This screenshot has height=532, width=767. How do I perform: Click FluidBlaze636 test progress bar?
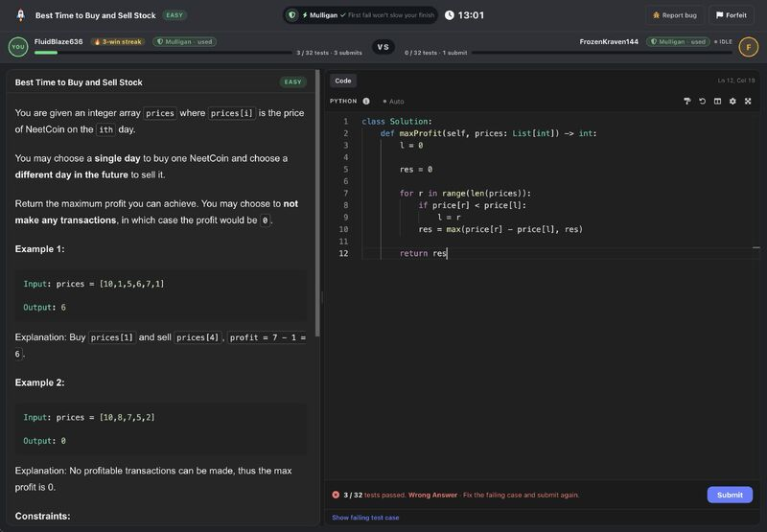pos(162,53)
